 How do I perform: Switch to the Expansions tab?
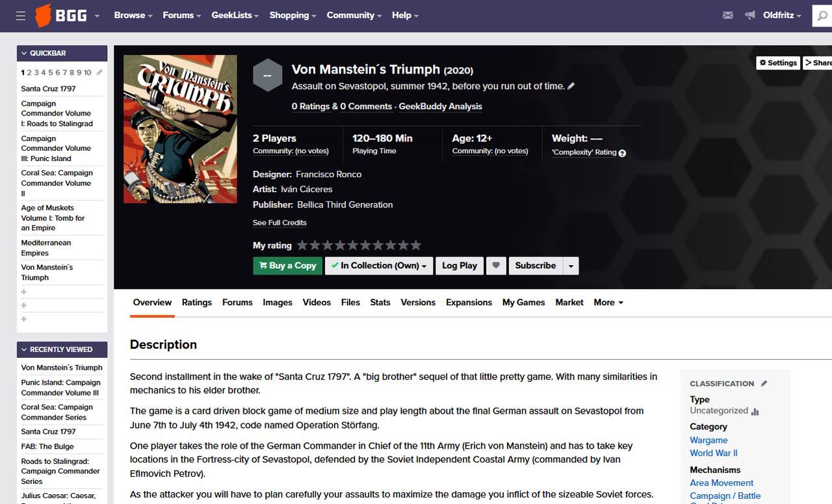[469, 303]
